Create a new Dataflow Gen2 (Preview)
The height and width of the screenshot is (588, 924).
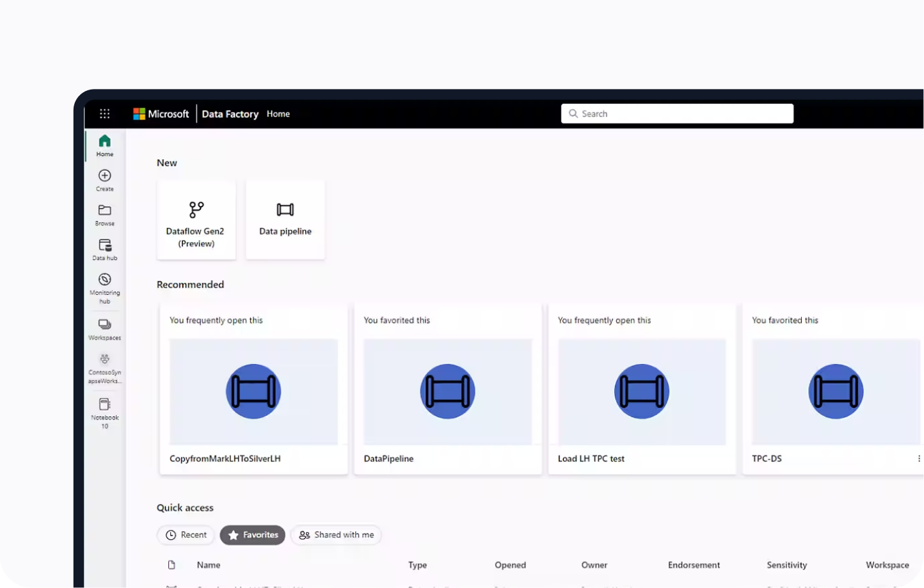(x=196, y=220)
